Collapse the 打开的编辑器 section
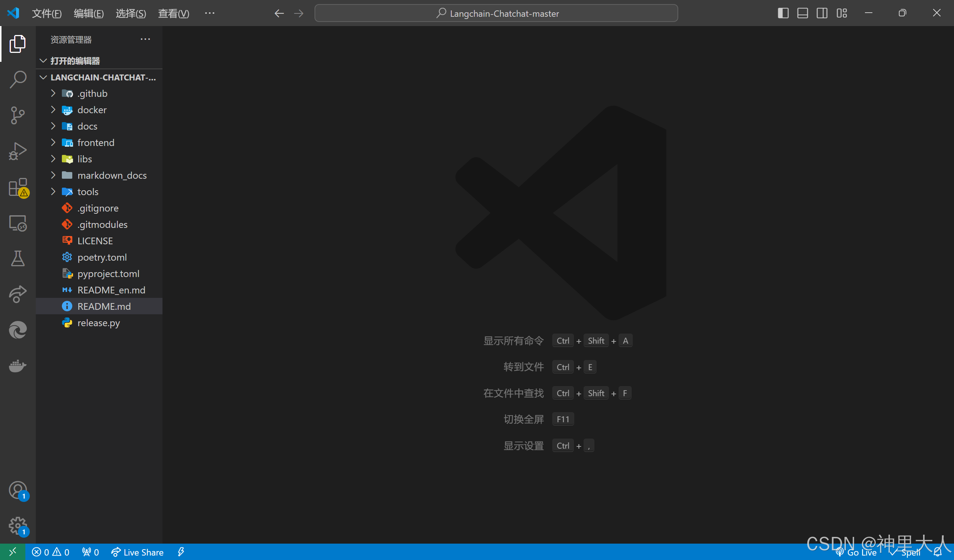The image size is (954, 560). [43, 61]
